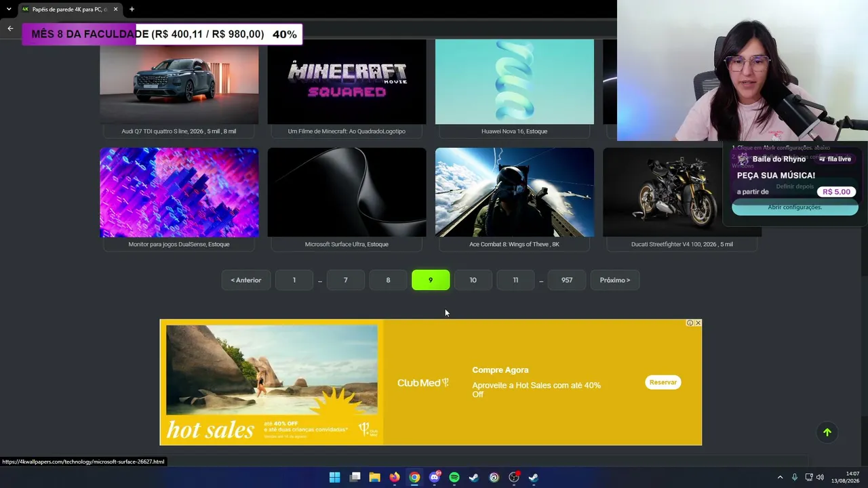Jump to page 8
The width and height of the screenshot is (868, 488).
tap(388, 280)
